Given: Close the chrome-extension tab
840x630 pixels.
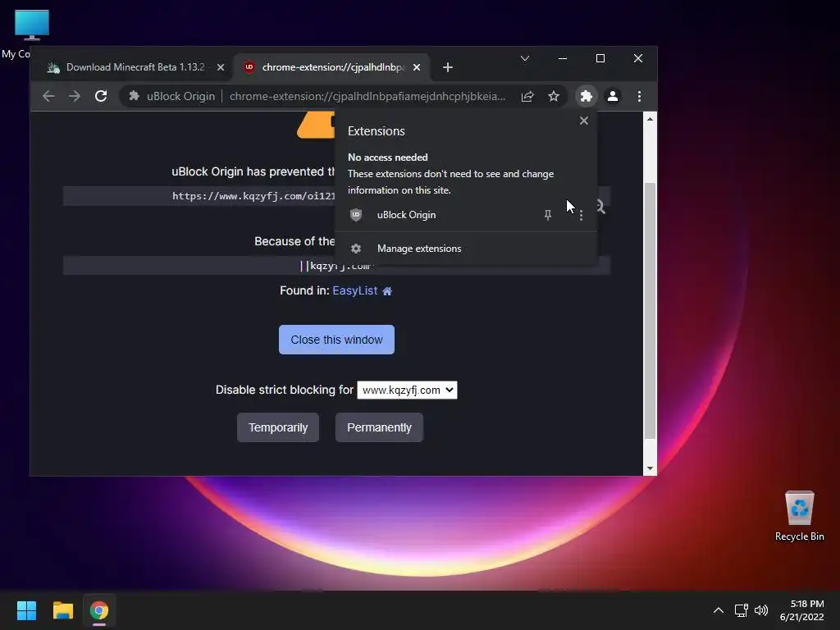Looking at the screenshot, I should pyautogui.click(x=417, y=67).
